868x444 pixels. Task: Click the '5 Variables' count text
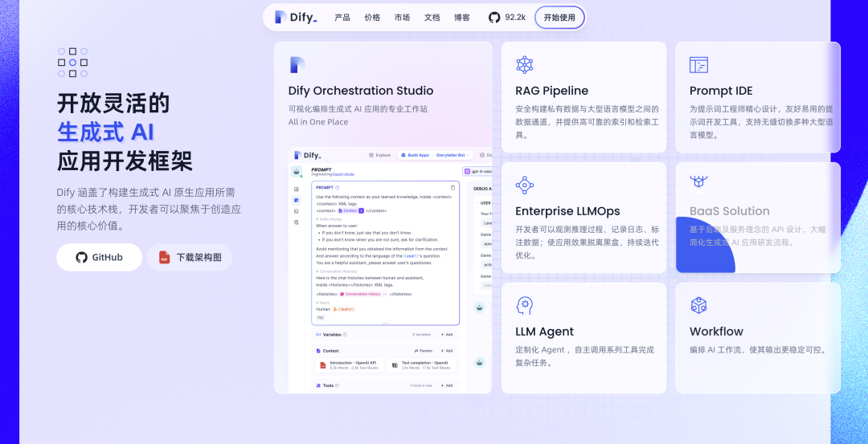click(x=421, y=335)
